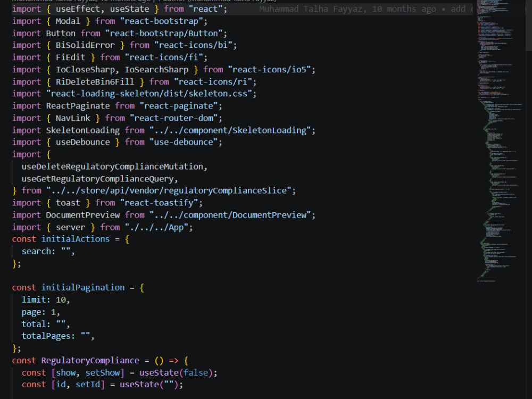Image resolution: width=532 pixels, height=399 pixels.
Task: Click the total: property key
Action: tap(36, 325)
